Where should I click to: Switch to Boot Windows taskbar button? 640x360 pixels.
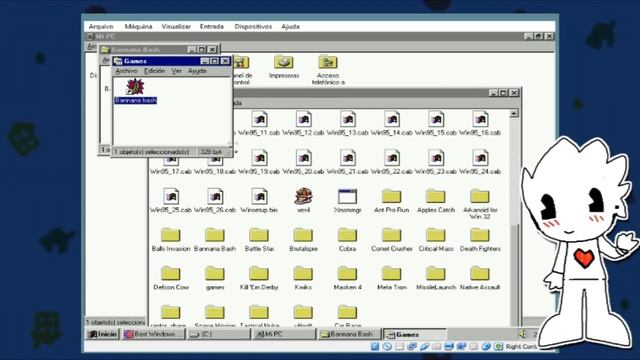click(153, 334)
